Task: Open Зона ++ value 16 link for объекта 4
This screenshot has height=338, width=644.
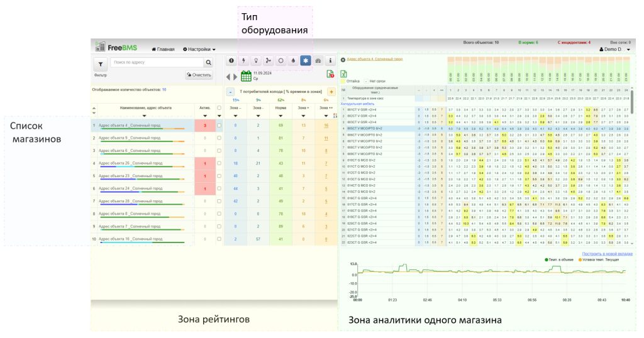Action: (326, 126)
